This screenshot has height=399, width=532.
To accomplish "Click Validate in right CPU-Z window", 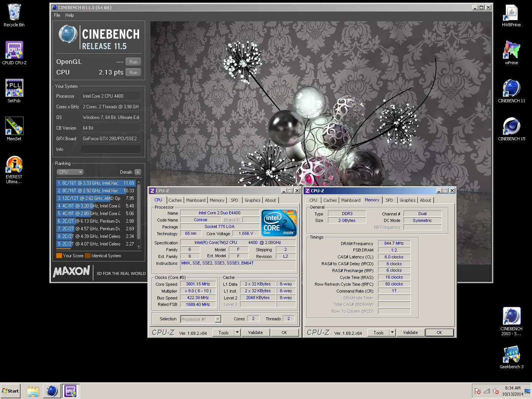I will click(x=410, y=333).
